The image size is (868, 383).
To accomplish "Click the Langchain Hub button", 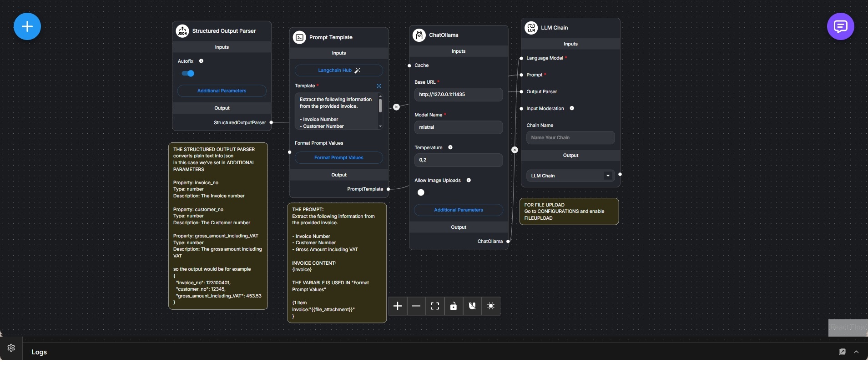I will [338, 71].
